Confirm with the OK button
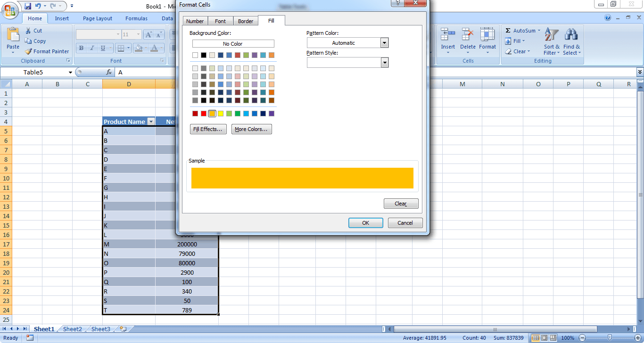Image resolution: width=644 pixels, height=343 pixels. pyautogui.click(x=366, y=223)
